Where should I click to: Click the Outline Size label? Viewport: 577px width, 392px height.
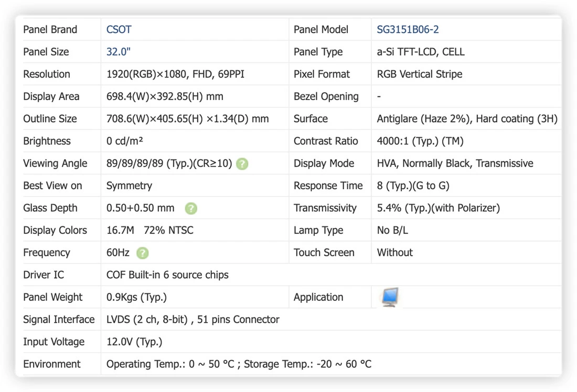[50, 119]
